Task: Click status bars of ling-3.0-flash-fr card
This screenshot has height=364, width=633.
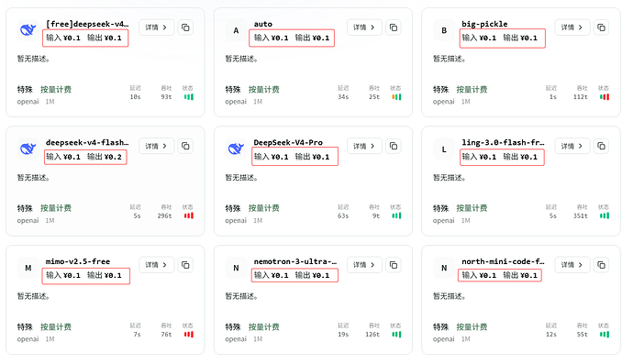Action: pyautogui.click(x=605, y=215)
